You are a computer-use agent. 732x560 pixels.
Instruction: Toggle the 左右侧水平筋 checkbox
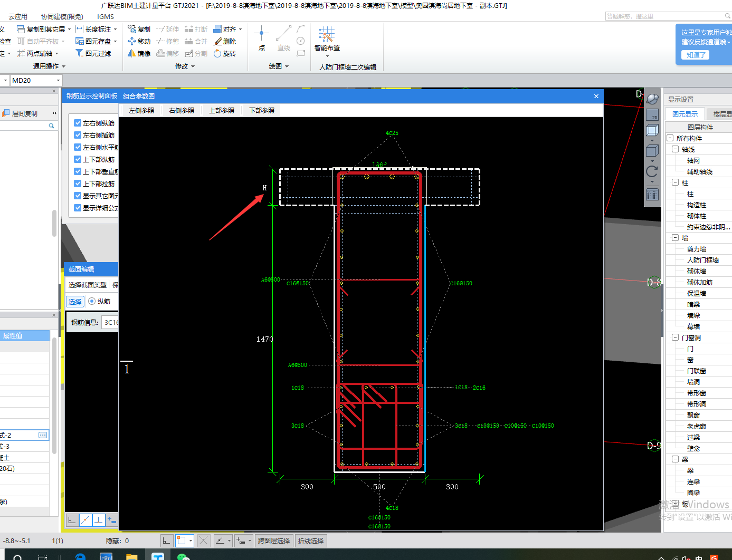click(78, 147)
